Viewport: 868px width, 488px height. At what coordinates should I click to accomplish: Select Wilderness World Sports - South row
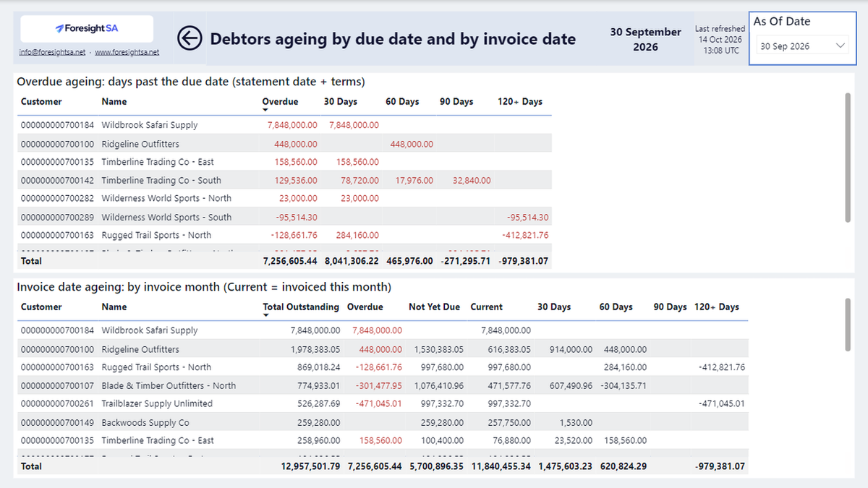286,217
